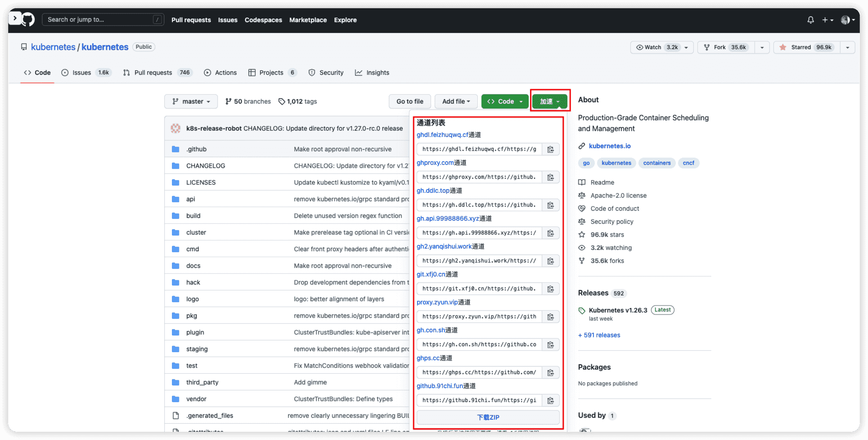Click the eye icon by 3.2k watching
Viewport: 868px width, 440px height.
582,248
